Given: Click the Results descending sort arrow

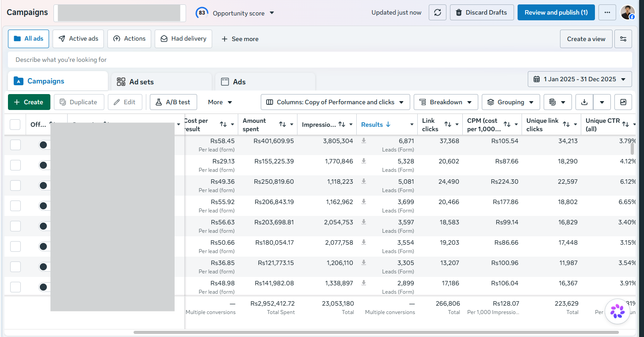Looking at the screenshot, I should pyautogui.click(x=388, y=125).
